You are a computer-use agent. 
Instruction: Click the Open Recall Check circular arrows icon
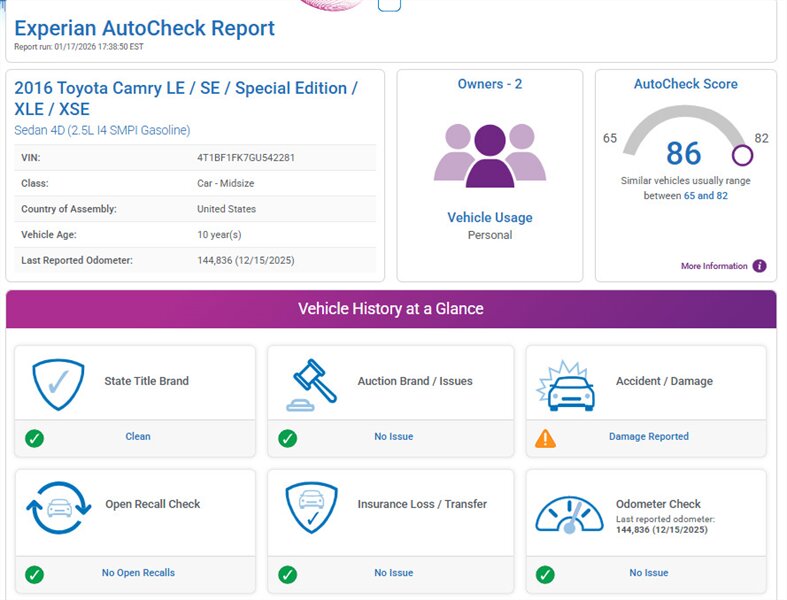click(x=57, y=507)
